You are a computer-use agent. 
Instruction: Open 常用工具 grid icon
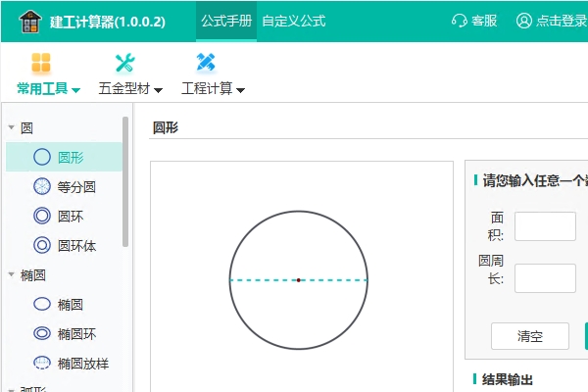point(40,64)
